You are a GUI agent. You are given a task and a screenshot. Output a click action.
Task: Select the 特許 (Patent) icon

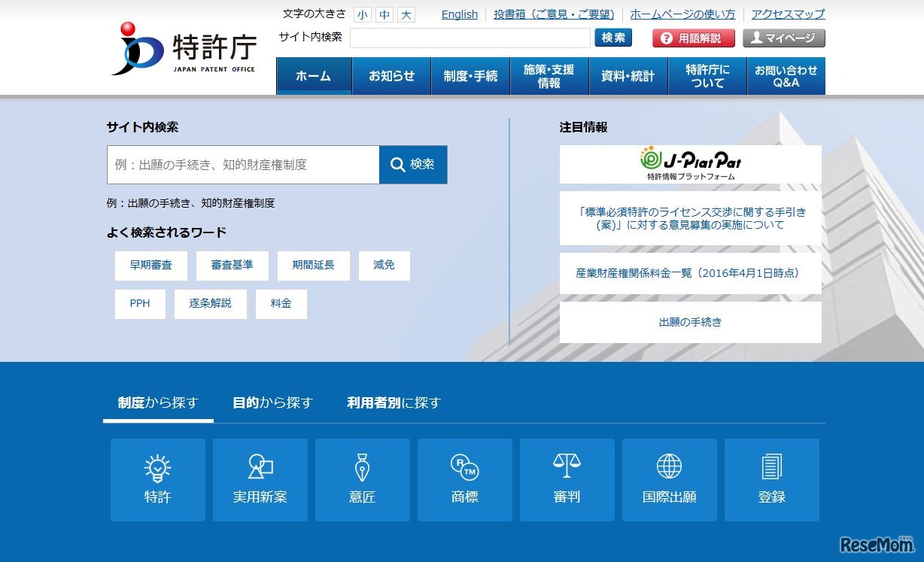click(157, 479)
